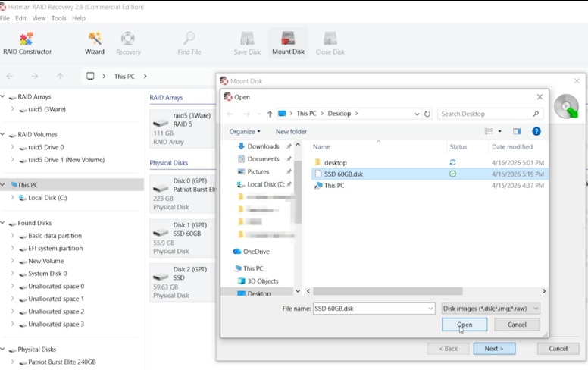This screenshot has width=588, height=370.
Task: Open the view options dropdown arrow
Action: coord(499,131)
